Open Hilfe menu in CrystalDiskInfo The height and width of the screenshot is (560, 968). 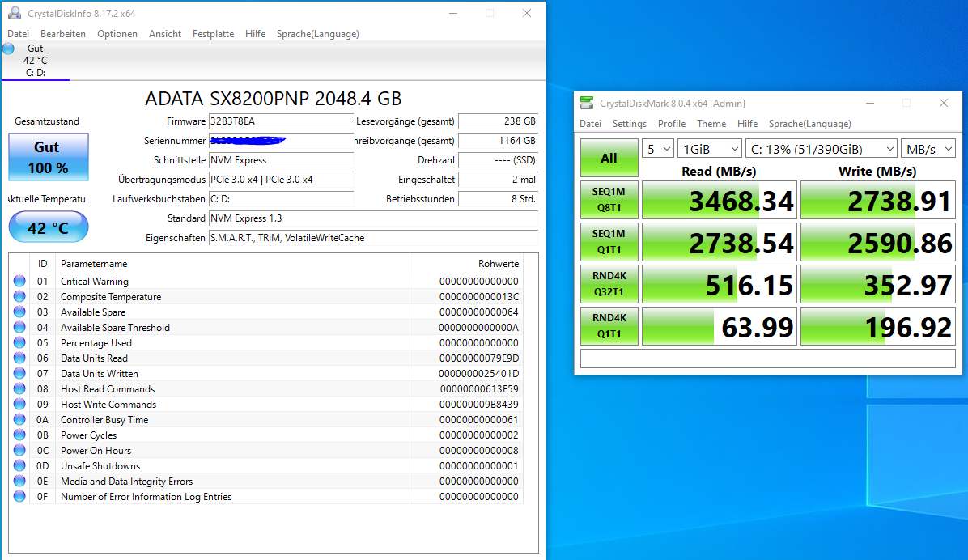pos(255,34)
